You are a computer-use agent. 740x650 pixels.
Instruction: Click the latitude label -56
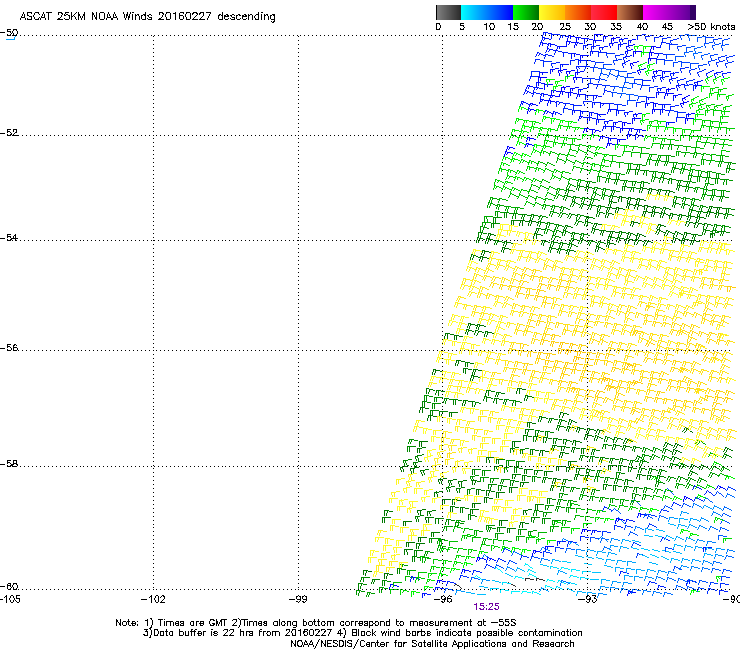point(9,348)
